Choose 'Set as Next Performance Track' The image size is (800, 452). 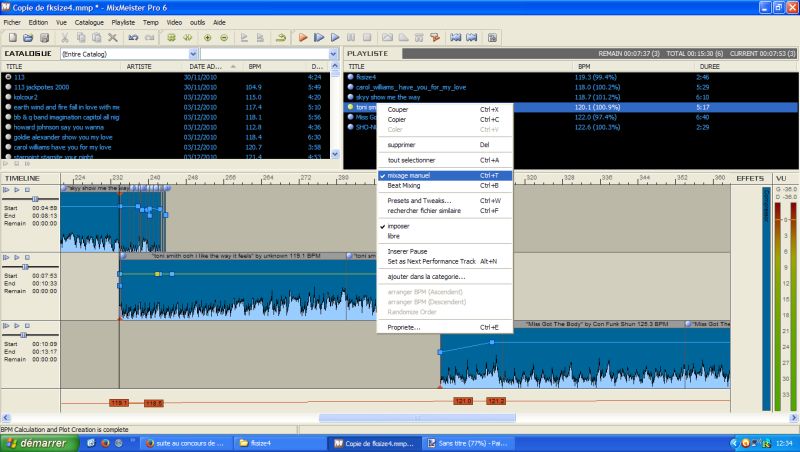(x=445, y=261)
